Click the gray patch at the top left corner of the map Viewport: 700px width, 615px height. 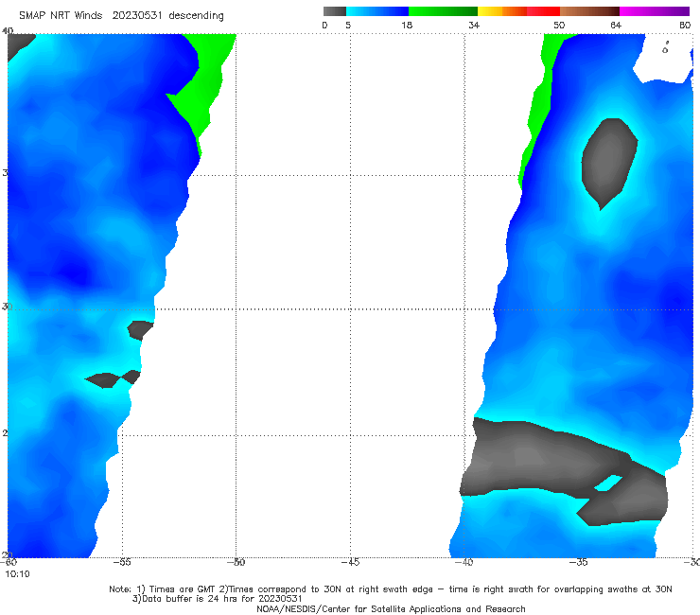coord(19,44)
